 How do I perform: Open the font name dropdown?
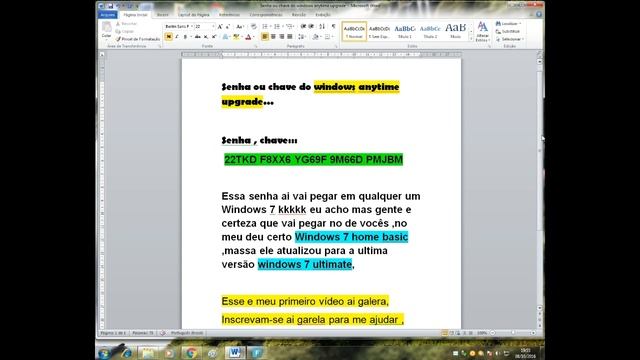[191, 27]
